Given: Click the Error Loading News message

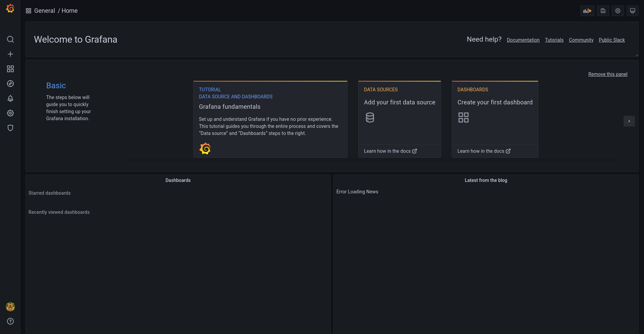Looking at the screenshot, I should [x=357, y=192].
